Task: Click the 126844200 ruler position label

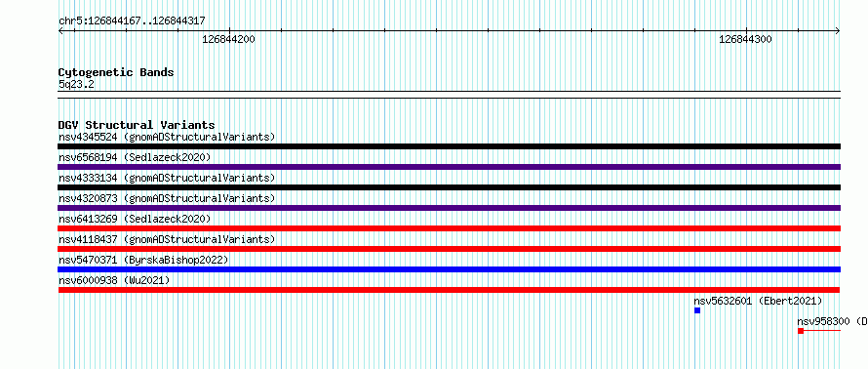Action: [x=228, y=39]
